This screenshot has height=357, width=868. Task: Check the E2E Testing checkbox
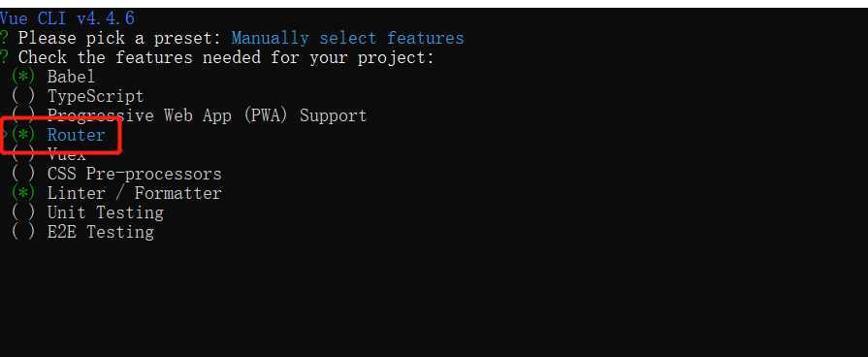pos(22,232)
